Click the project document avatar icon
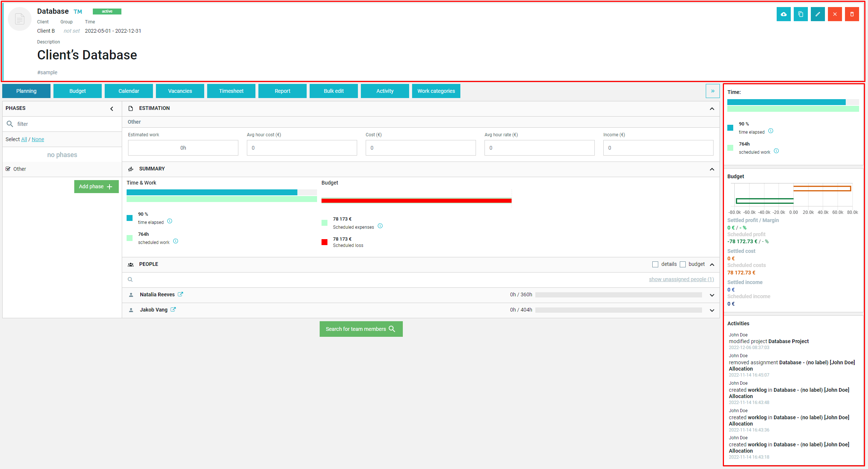The height and width of the screenshot is (469, 868). tap(20, 19)
